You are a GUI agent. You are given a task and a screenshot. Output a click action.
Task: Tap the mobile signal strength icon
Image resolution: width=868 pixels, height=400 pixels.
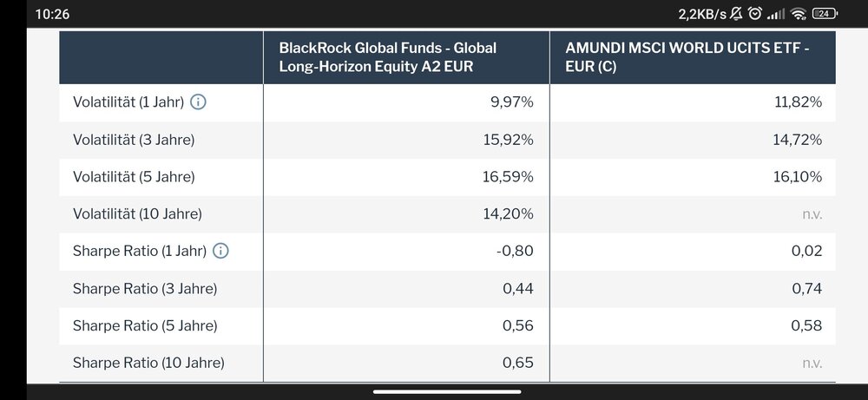776,14
